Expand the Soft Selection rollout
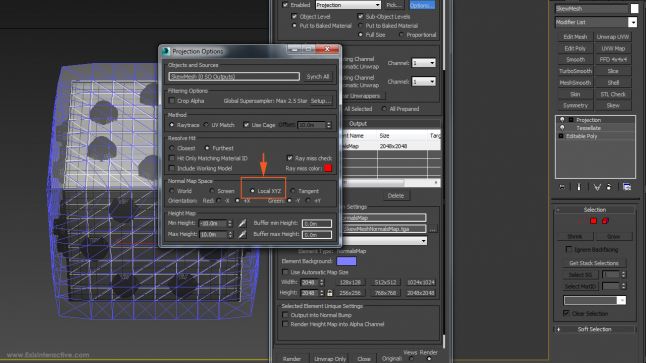This screenshot has width=646, height=363. click(x=594, y=329)
